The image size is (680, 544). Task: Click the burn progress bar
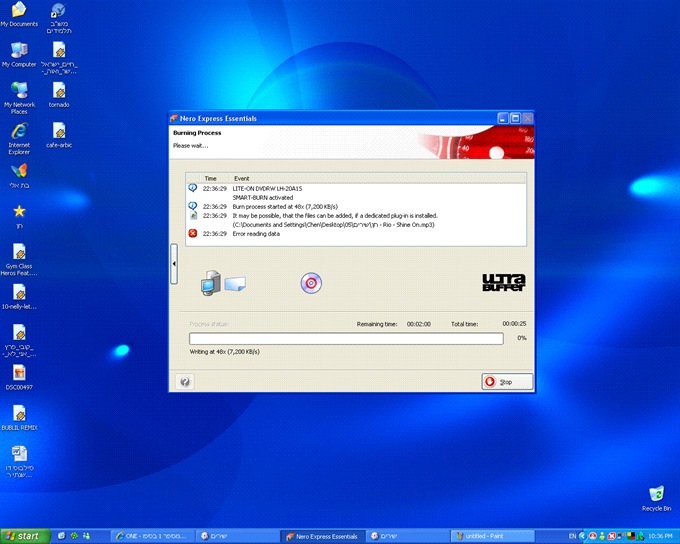click(345, 339)
